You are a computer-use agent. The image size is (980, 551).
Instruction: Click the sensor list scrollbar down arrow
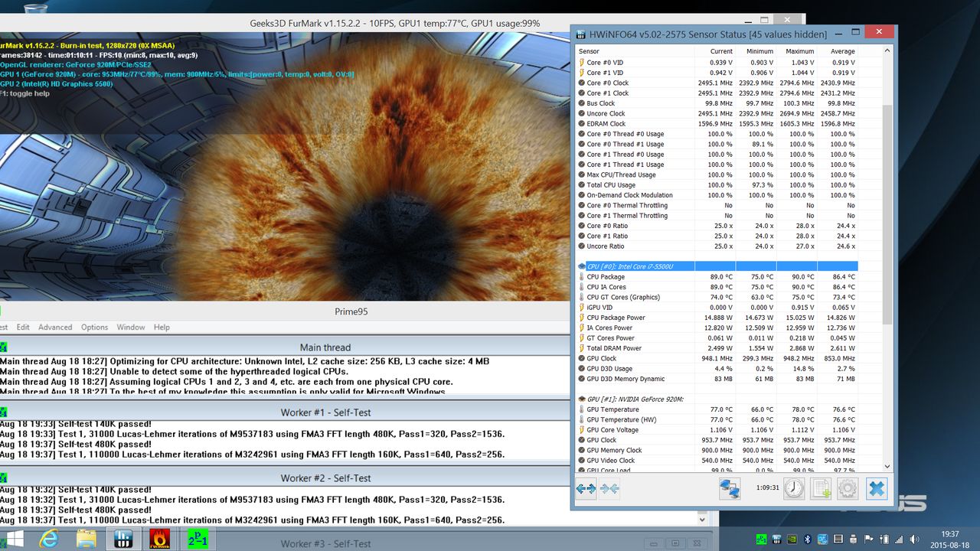tap(888, 465)
